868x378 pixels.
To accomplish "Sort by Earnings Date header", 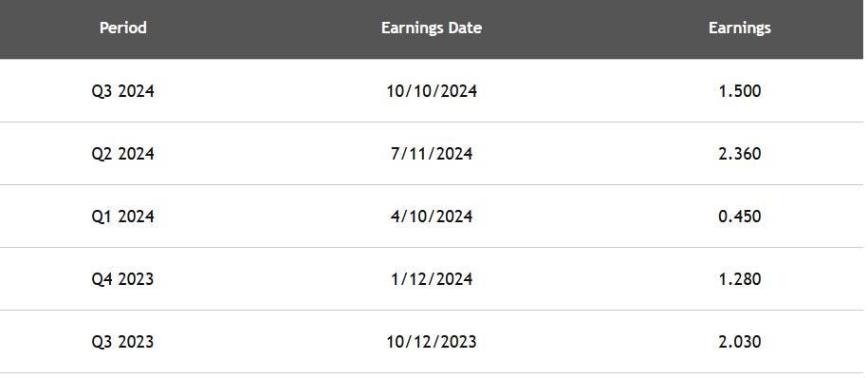I will click(432, 28).
